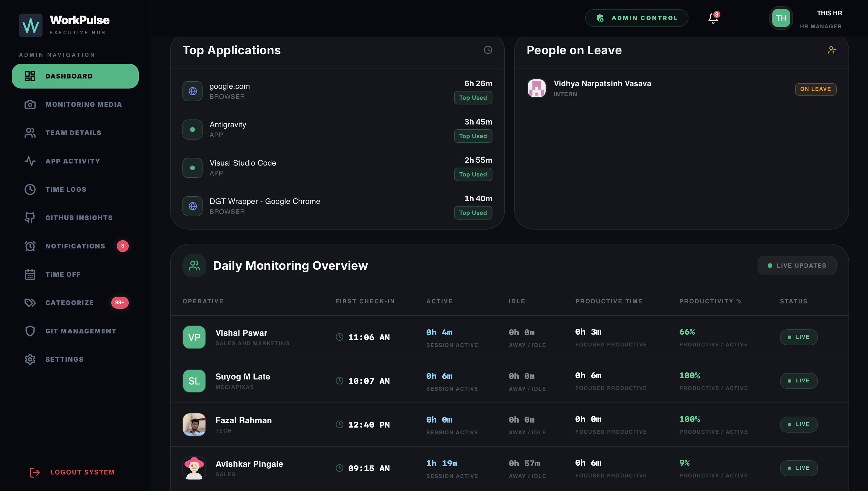This screenshot has height=491, width=868.
Task: Click the Visual Studio Code app icon
Action: [x=192, y=168]
